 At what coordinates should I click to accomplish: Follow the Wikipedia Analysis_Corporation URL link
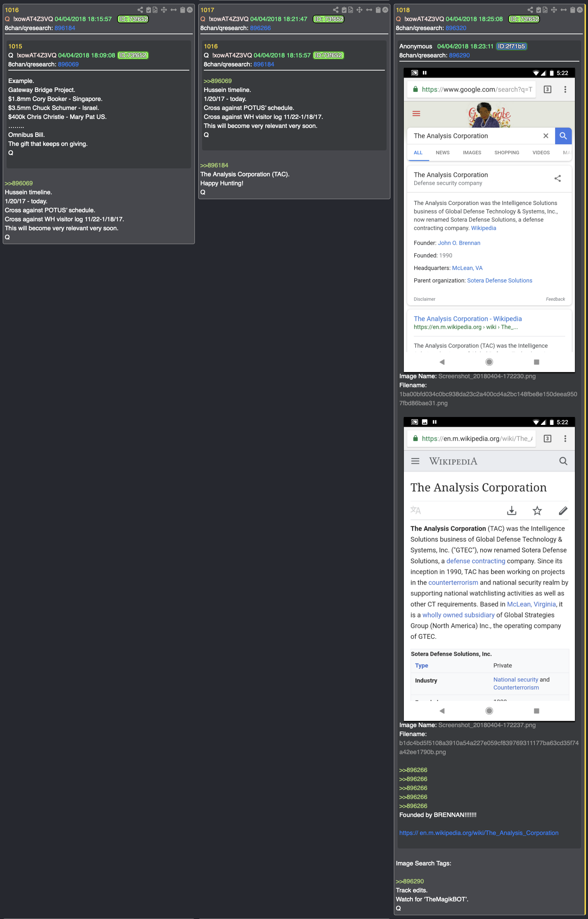click(478, 833)
